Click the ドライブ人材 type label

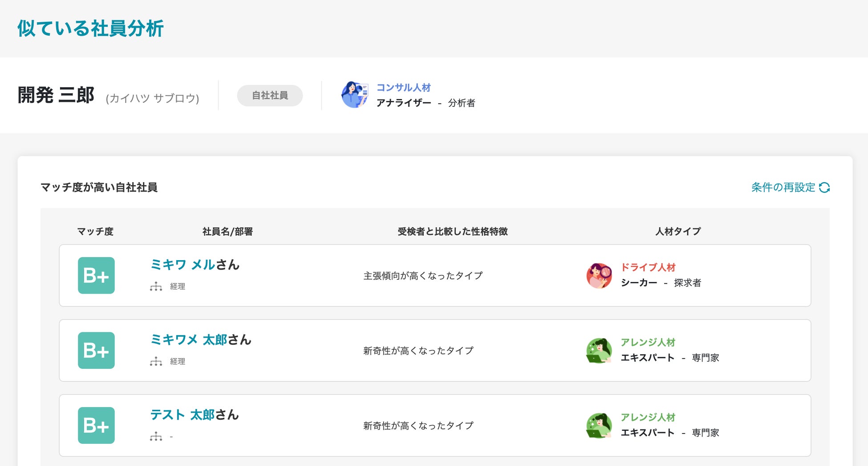(648, 267)
